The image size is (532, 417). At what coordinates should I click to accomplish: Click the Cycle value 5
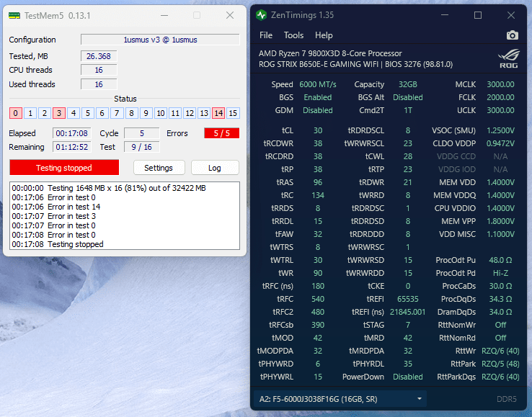[142, 133]
